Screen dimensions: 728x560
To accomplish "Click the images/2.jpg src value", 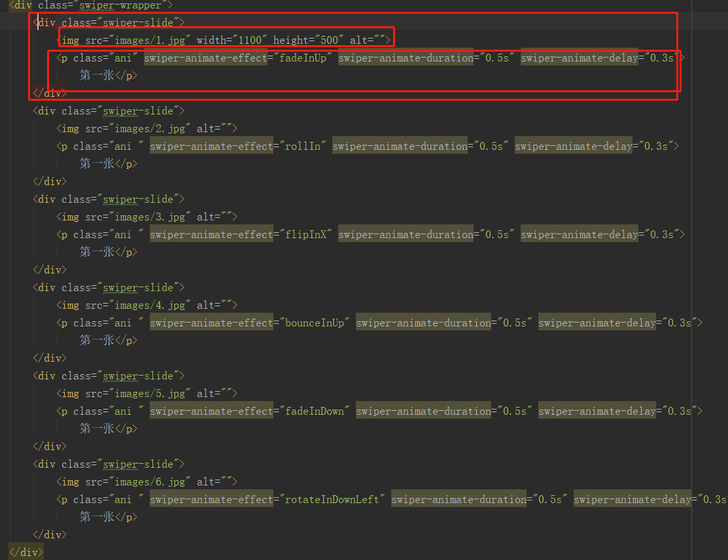I will pyautogui.click(x=150, y=129).
